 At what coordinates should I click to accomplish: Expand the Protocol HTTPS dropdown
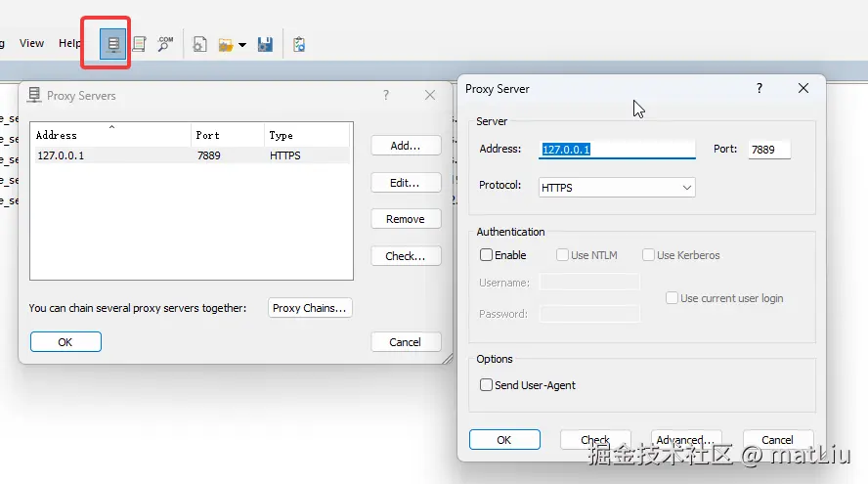[x=617, y=188]
